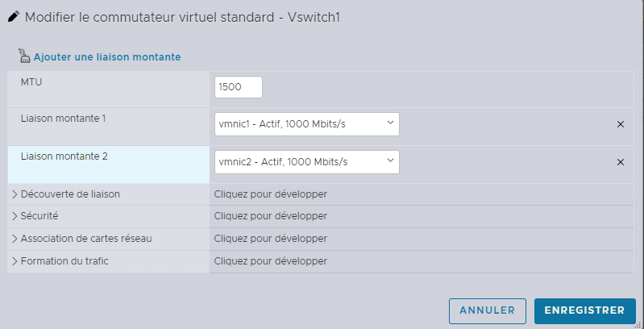Remove Liaison montante 2 with X icon
This screenshot has width=644, height=329.
[x=621, y=162]
